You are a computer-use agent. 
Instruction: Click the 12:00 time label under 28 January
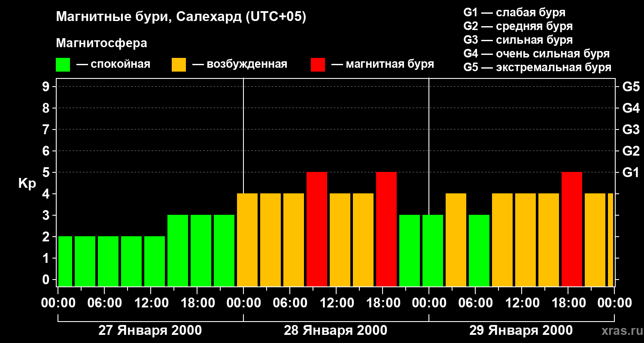336,303
